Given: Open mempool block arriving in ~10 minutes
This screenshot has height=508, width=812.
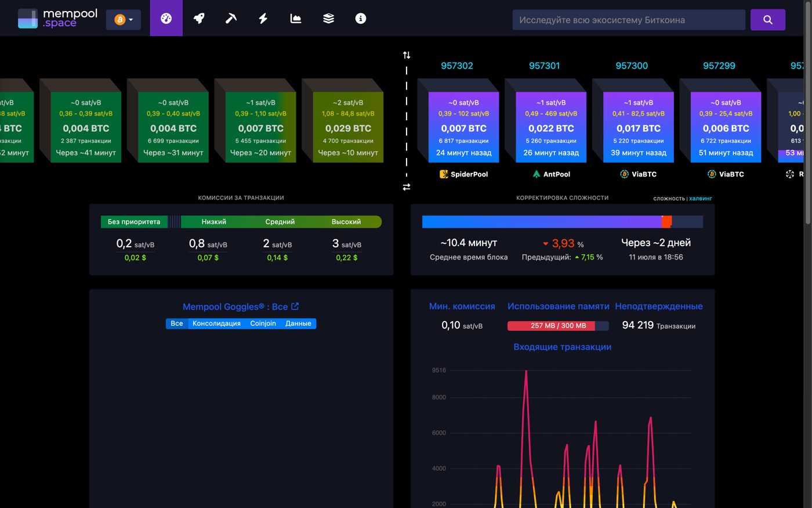Looking at the screenshot, I should click(x=348, y=127).
